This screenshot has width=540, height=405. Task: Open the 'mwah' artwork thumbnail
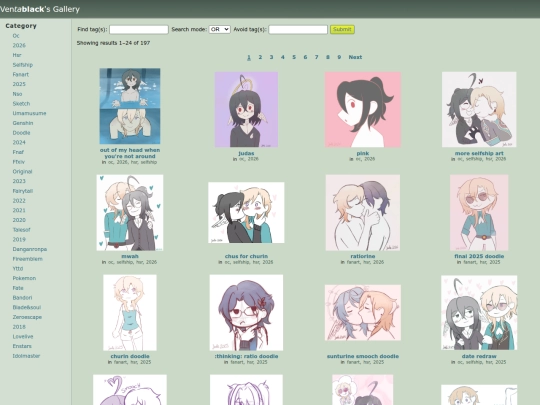click(130, 212)
